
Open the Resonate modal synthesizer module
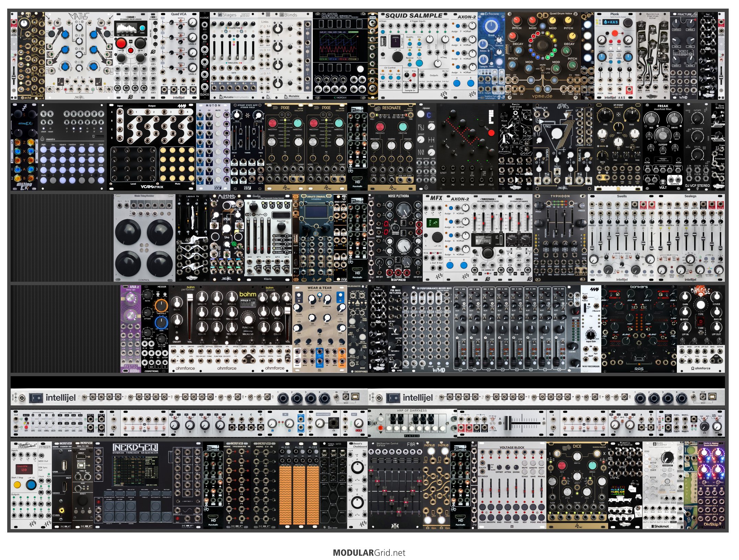pyautogui.click(x=391, y=147)
